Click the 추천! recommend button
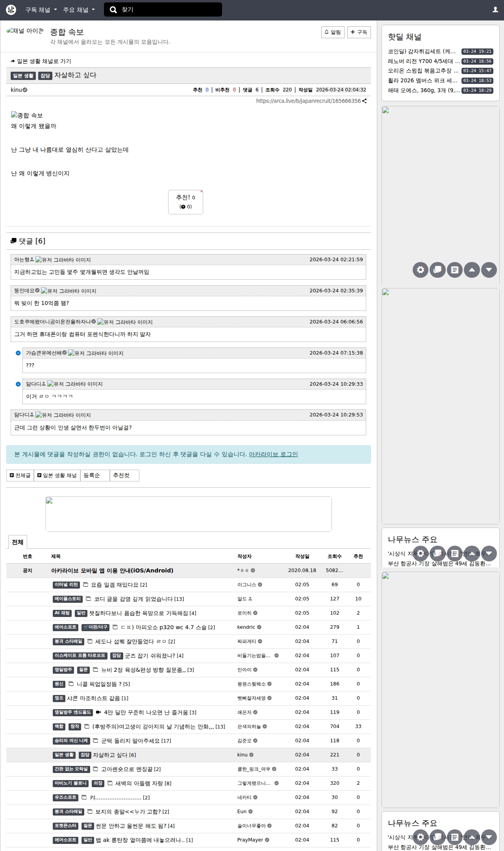504x851 pixels. tap(185, 202)
